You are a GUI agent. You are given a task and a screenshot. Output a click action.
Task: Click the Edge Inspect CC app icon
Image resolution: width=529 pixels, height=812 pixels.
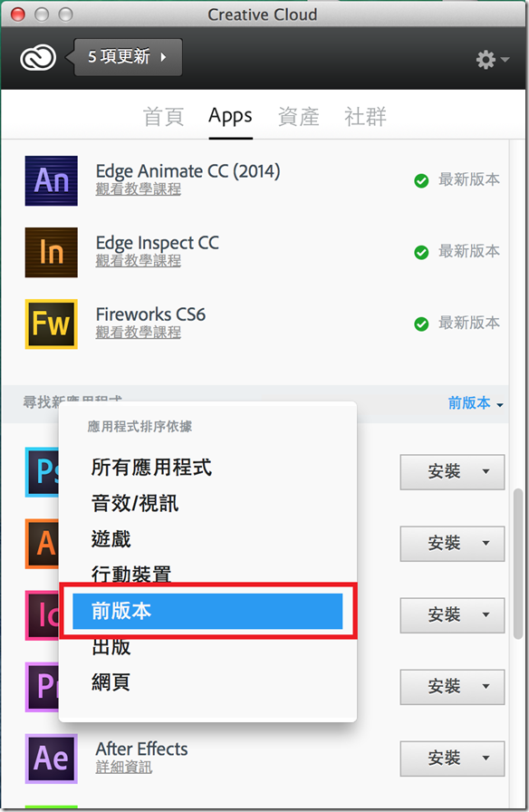point(52,252)
